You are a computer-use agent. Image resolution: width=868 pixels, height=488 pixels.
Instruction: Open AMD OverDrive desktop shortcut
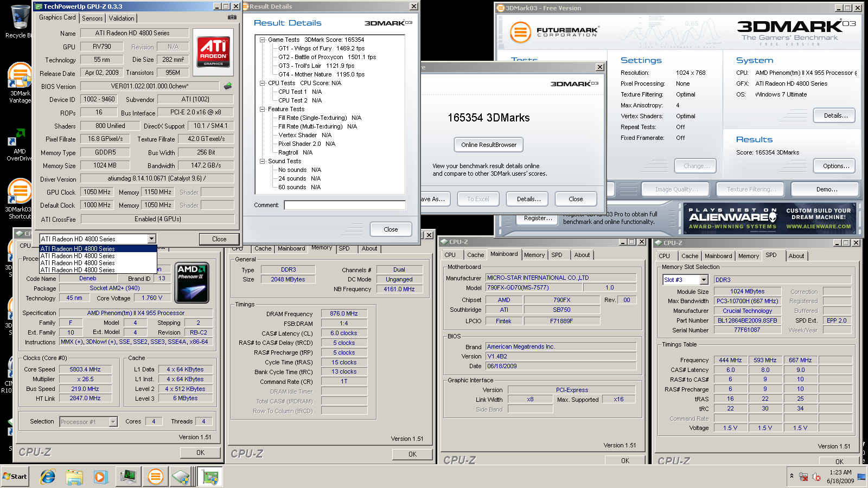point(20,145)
